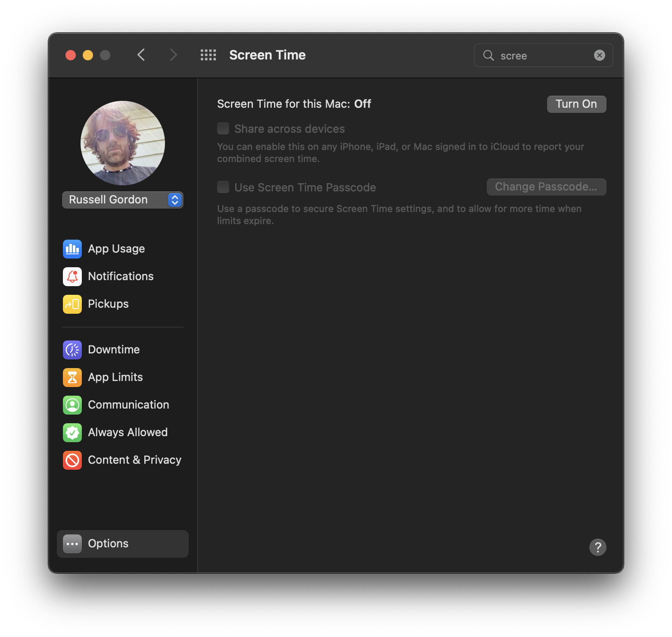Screen dimensions: 672x637
Task: Check Use Screen Time Passcode
Action: click(223, 187)
